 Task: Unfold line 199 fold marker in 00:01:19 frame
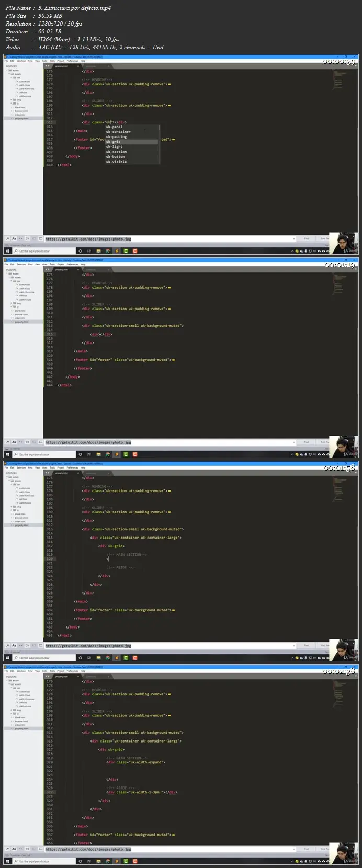pos(169,309)
